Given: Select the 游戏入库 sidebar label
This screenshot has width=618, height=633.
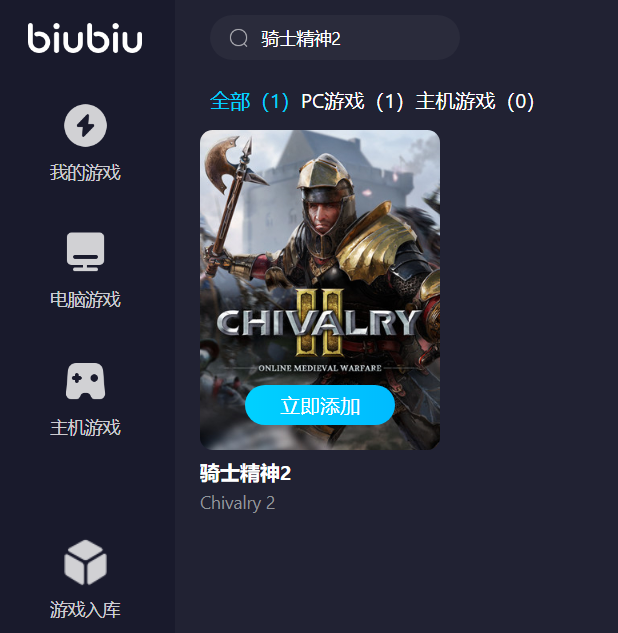Looking at the screenshot, I should [85, 610].
